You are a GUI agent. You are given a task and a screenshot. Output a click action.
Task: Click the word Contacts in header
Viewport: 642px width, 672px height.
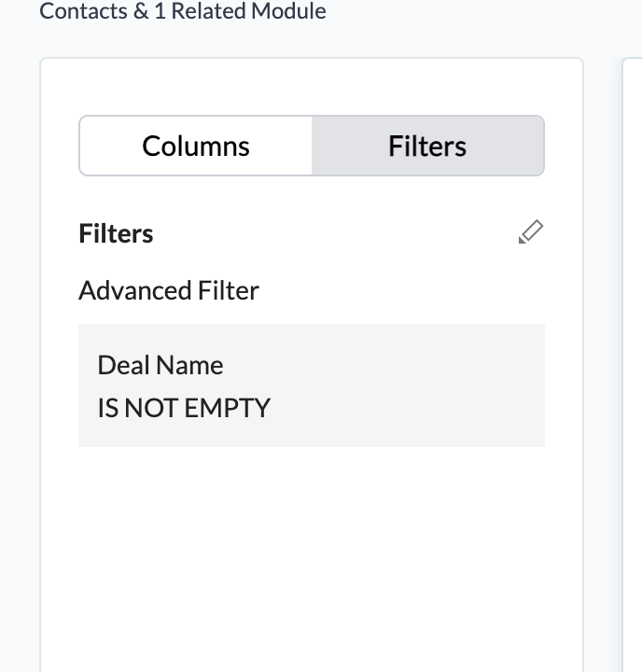(80, 11)
